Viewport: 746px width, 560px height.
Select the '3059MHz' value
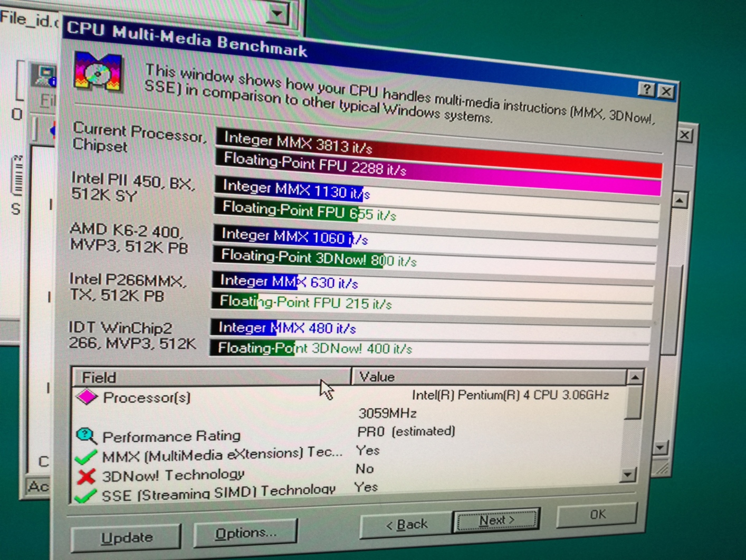(387, 413)
